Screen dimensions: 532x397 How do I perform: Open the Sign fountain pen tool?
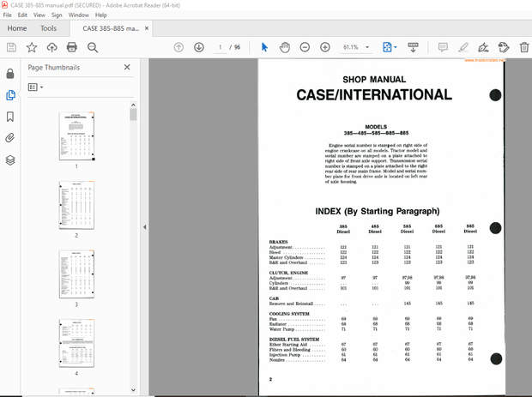483,47
